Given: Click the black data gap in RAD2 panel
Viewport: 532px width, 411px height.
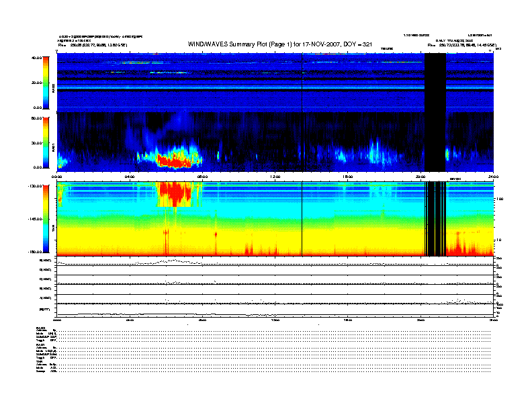Looking at the screenshot, I should pyautogui.click(x=435, y=83).
